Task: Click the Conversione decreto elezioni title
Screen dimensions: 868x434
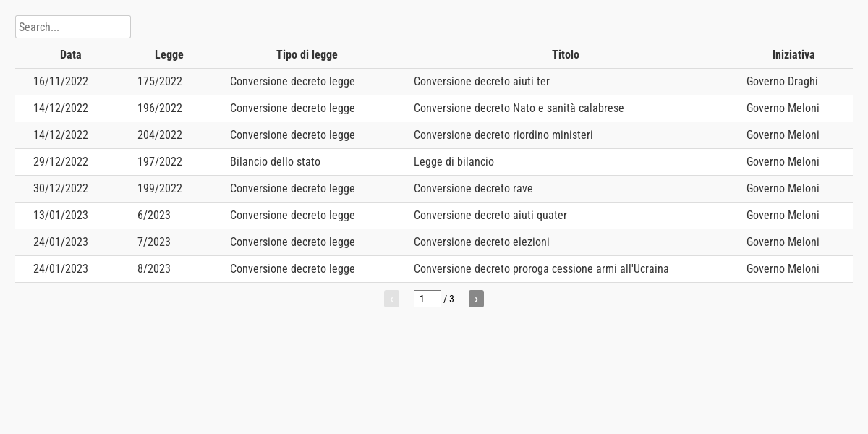Action: 482,242
